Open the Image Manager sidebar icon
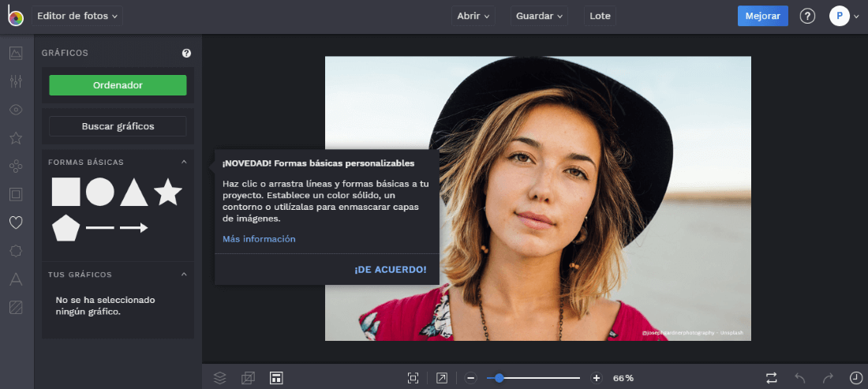 [15, 54]
